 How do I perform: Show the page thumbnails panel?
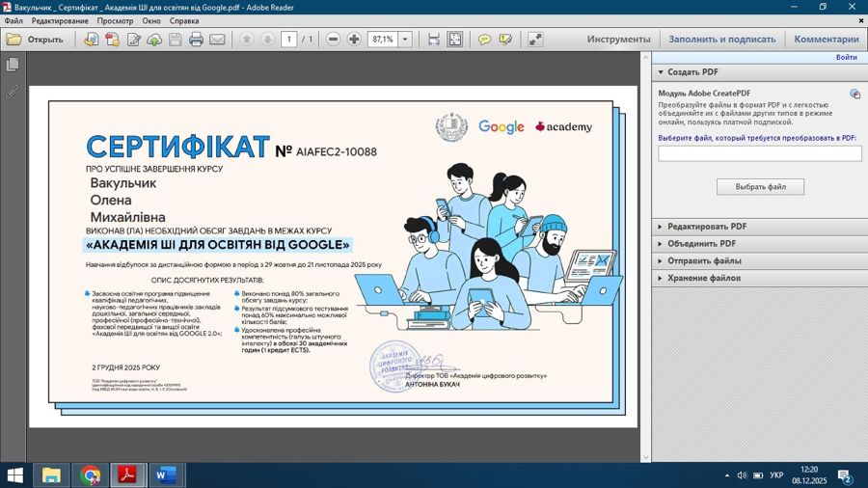pyautogui.click(x=13, y=65)
